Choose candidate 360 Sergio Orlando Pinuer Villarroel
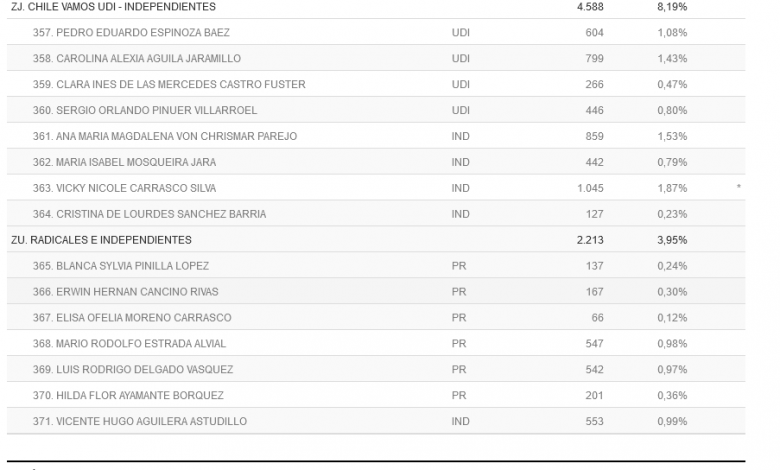 pyautogui.click(x=151, y=110)
